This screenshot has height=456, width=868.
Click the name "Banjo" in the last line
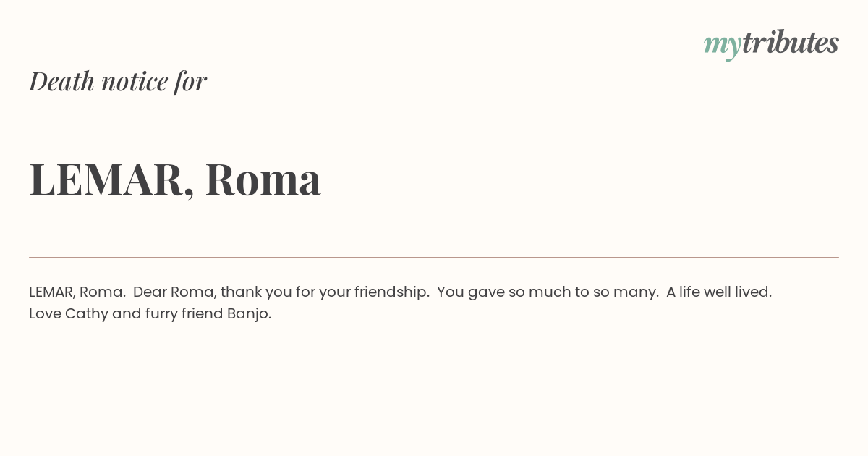point(247,314)
